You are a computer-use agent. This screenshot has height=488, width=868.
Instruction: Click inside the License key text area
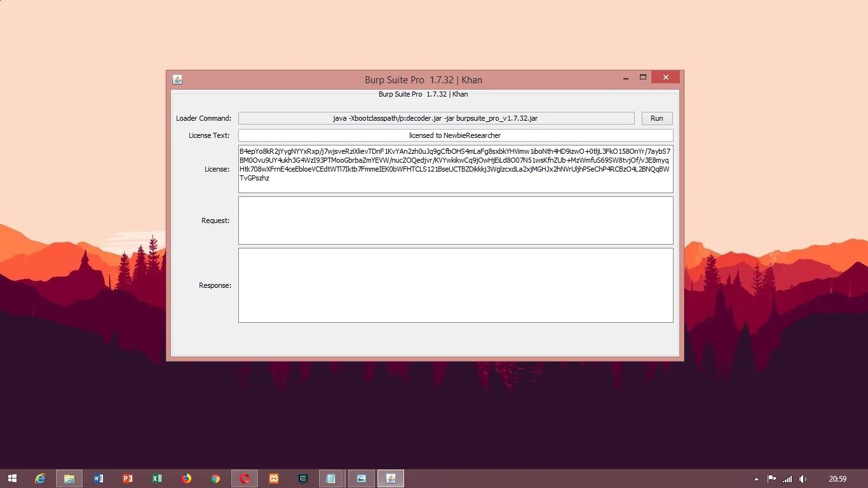(x=455, y=169)
